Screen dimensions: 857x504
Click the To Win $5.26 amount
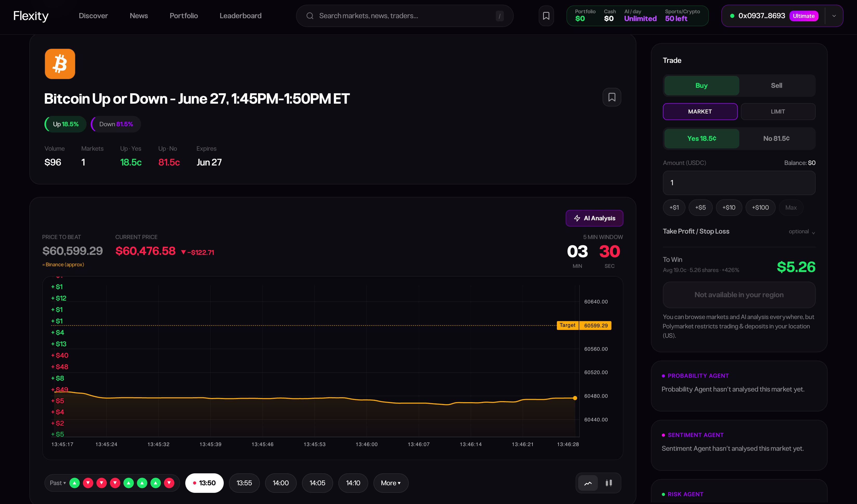tap(796, 267)
